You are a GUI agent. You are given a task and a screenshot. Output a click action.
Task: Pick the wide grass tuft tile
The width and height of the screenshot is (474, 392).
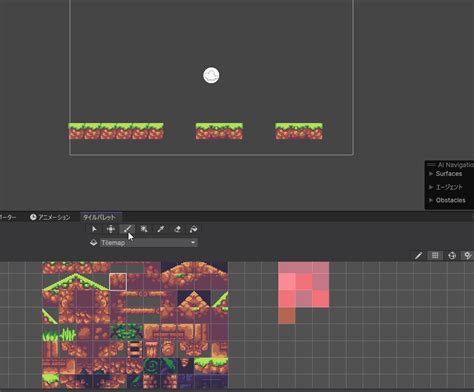(50, 333)
